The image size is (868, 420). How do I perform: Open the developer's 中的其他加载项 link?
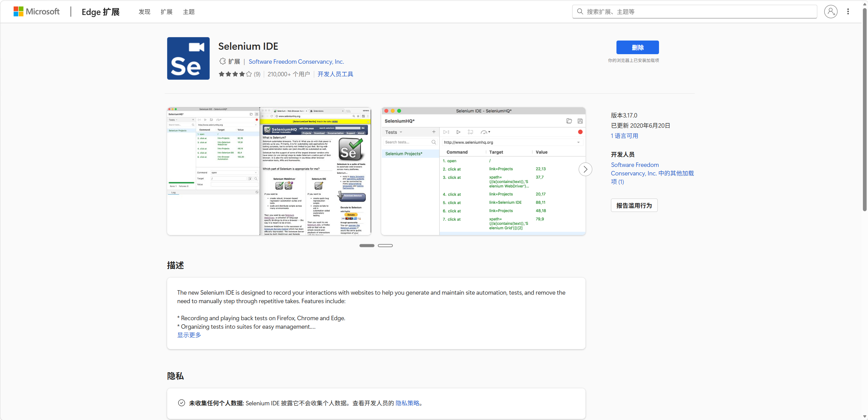pyautogui.click(x=652, y=173)
